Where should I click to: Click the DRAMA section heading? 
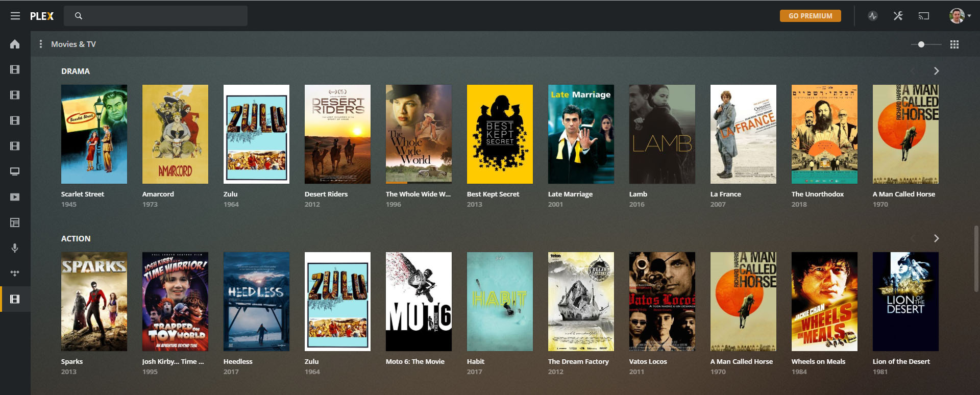click(x=76, y=71)
